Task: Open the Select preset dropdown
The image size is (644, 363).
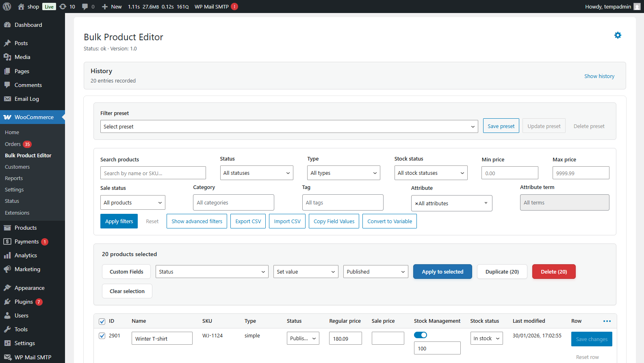Action: (x=289, y=126)
